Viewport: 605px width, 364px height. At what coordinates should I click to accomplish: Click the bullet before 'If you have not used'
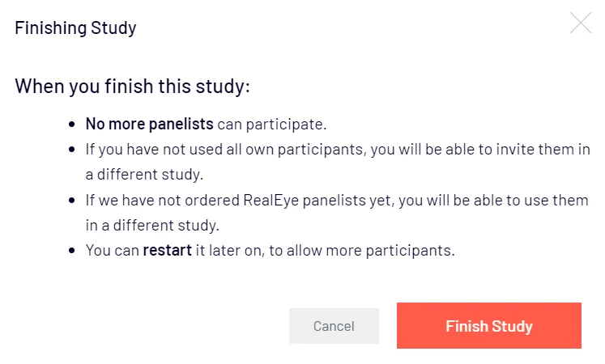[72, 150]
